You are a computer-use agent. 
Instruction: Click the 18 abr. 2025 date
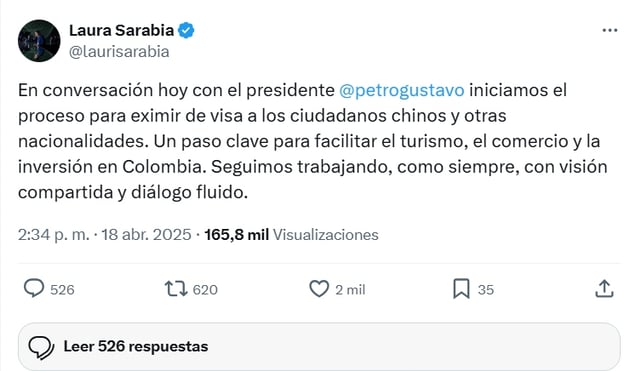(x=146, y=235)
